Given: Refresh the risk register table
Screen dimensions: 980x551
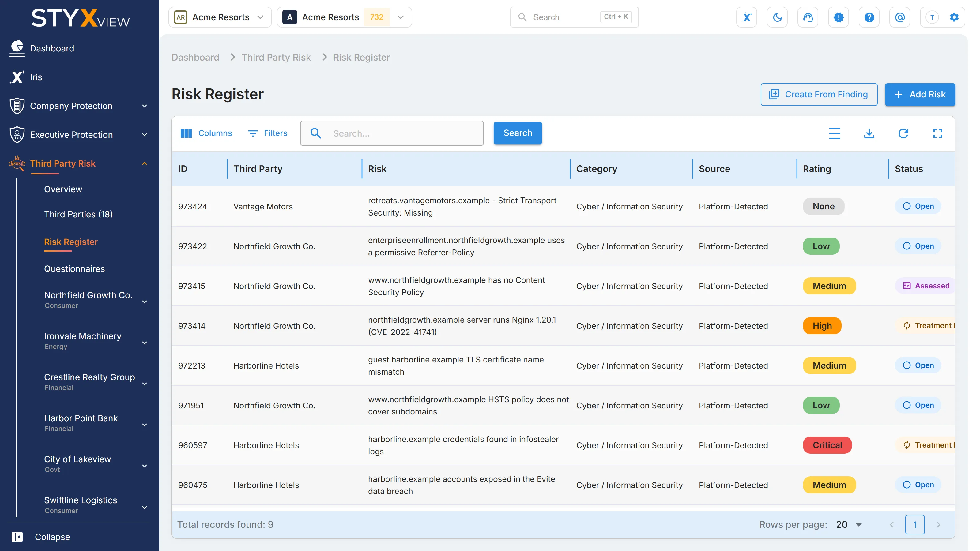Looking at the screenshot, I should pos(903,133).
